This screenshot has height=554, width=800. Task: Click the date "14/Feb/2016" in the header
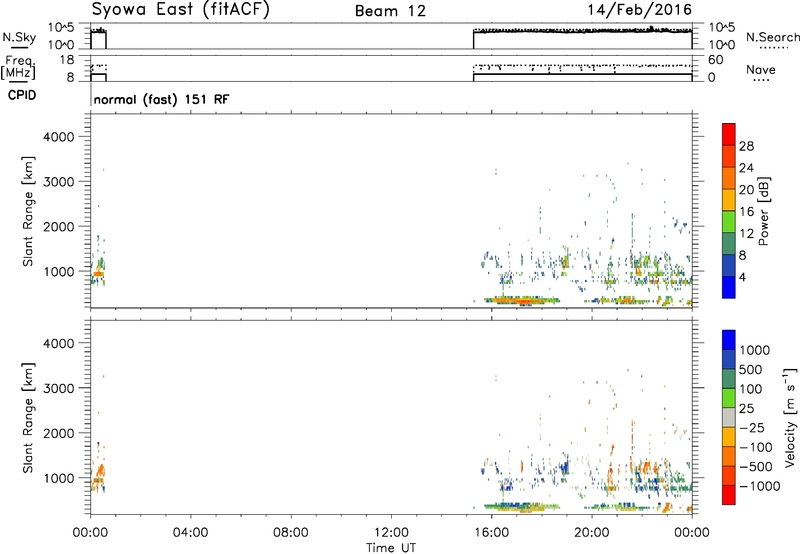639,10
